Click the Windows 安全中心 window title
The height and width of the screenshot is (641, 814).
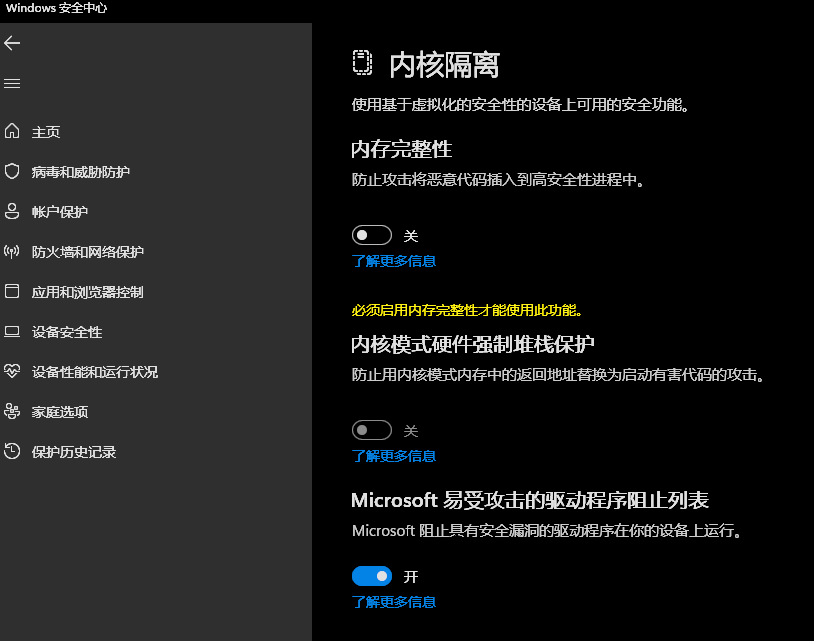coord(57,8)
